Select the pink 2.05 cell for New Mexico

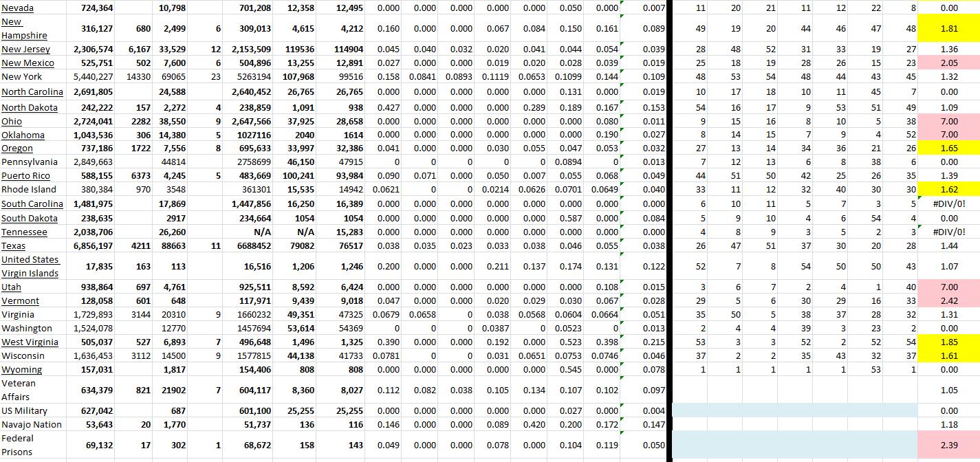[x=948, y=63]
